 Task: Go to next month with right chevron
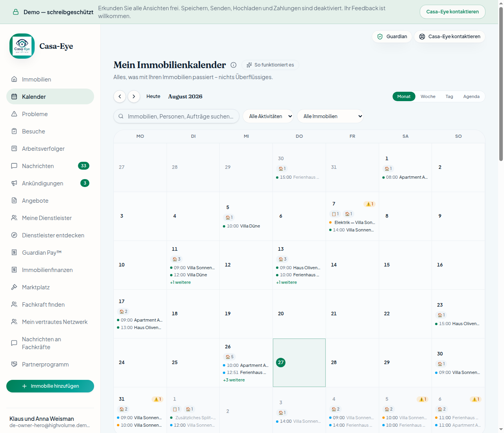coord(134,96)
